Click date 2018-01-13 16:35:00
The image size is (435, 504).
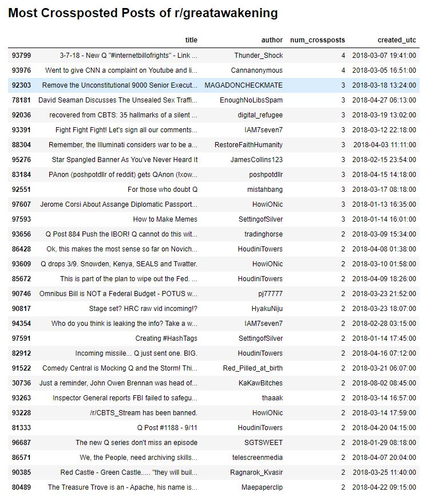(x=384, y=204)
